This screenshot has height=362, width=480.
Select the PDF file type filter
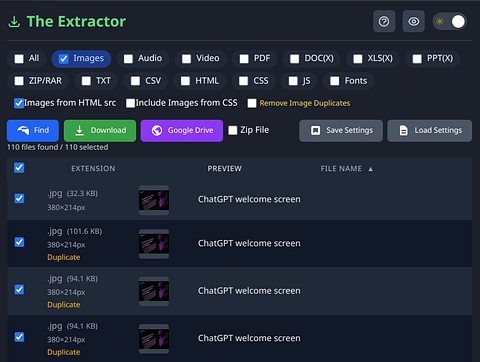[255, 59]
